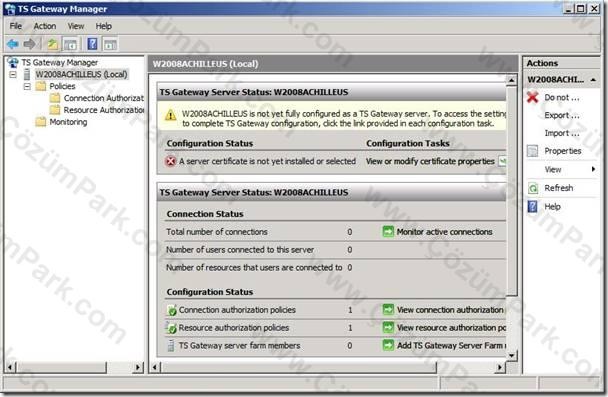Click the W2008ACHILLEUS server icon in tree

click(27, 74)
